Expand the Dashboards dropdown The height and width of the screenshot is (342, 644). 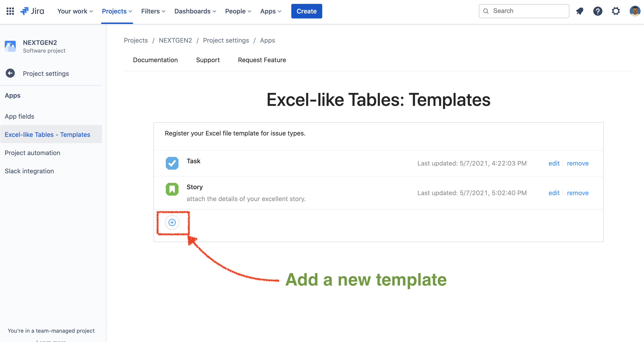click(195, 11)
